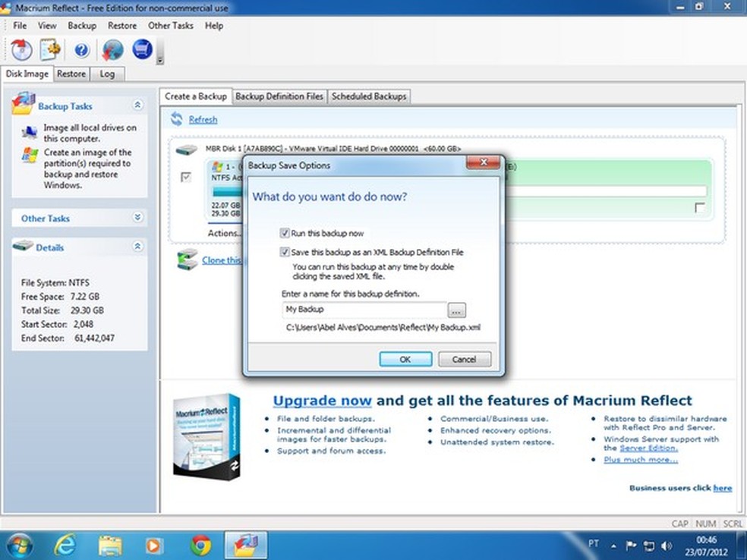Viewport: 747px width, 560px height.
Task: Click the blue help question mark icon
Action: [82, 50]
